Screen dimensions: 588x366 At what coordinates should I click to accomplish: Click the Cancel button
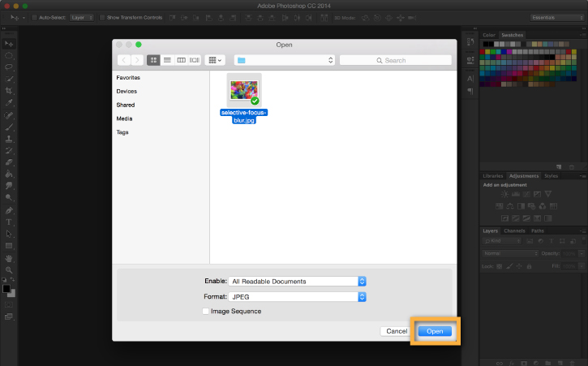pyautogui.click(x=397, y=331)
